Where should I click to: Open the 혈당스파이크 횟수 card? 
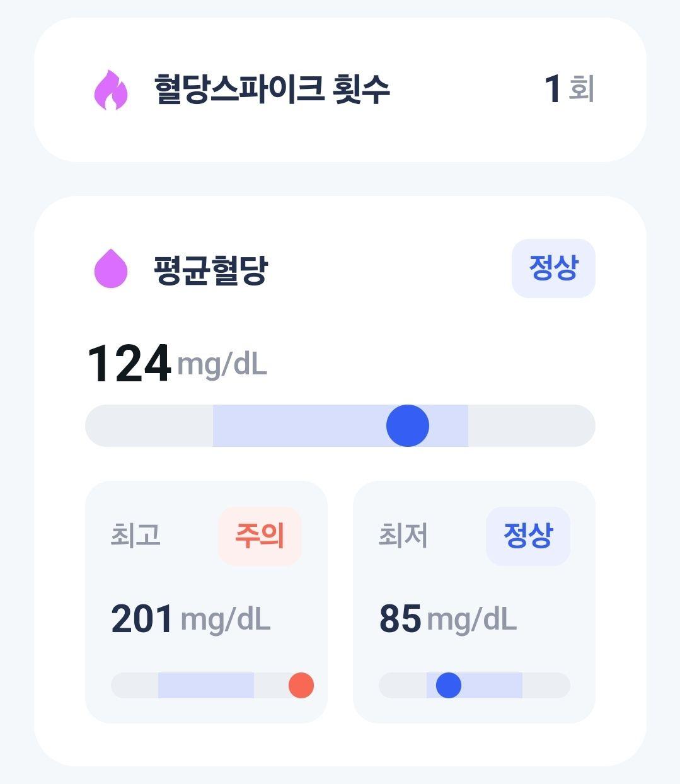click(x=340, y=90)
